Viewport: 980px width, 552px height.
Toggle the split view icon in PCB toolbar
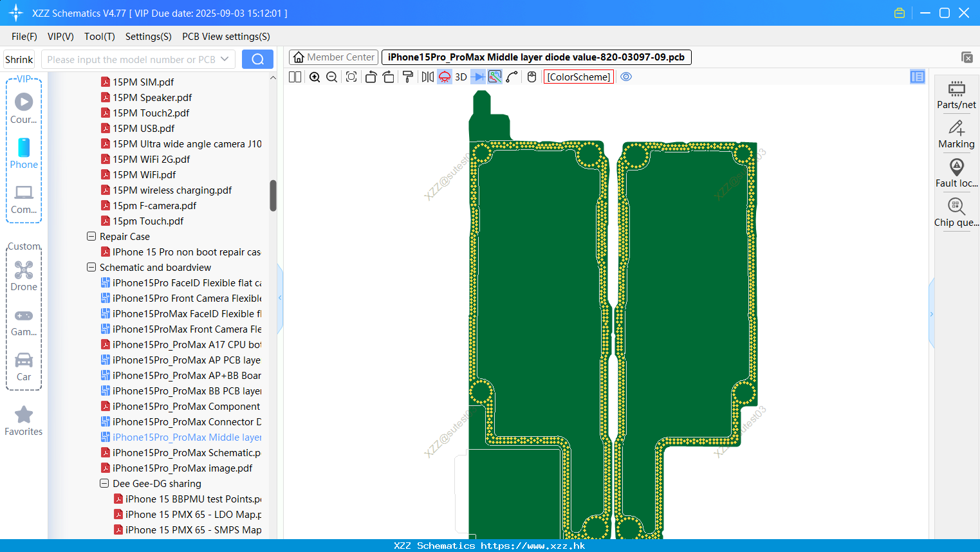tap(295, 77)
